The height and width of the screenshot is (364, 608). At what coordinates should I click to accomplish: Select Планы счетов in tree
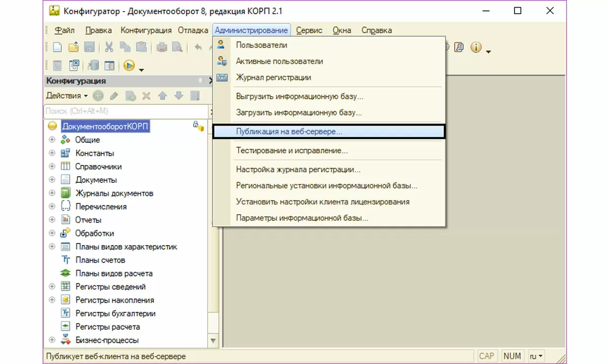[100, 260]
